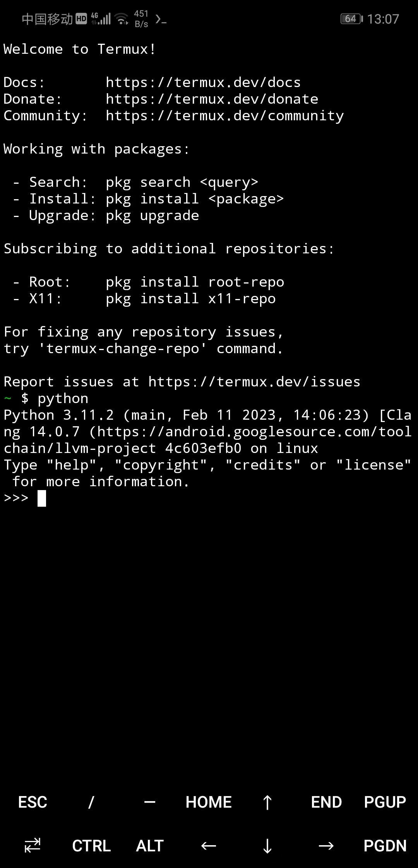
Task: Toggle the CTRL modifier key
Action: point(91,846)
